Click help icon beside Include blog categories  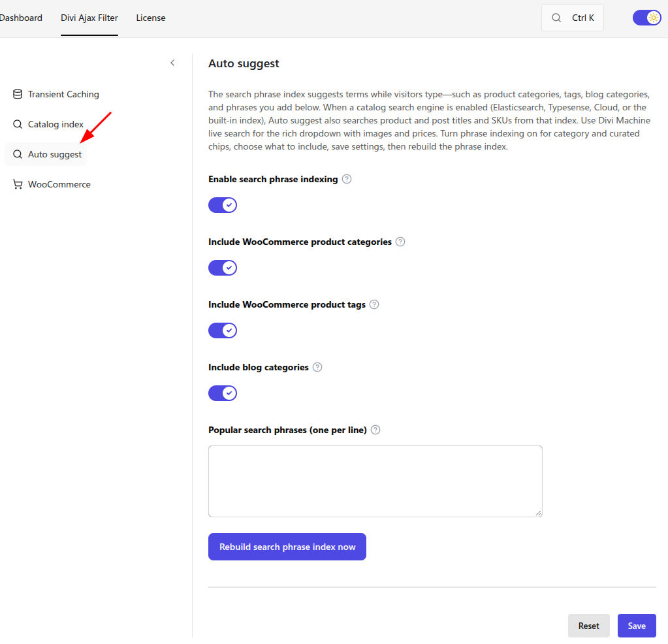pyautogui.click(x=317, y=367)
